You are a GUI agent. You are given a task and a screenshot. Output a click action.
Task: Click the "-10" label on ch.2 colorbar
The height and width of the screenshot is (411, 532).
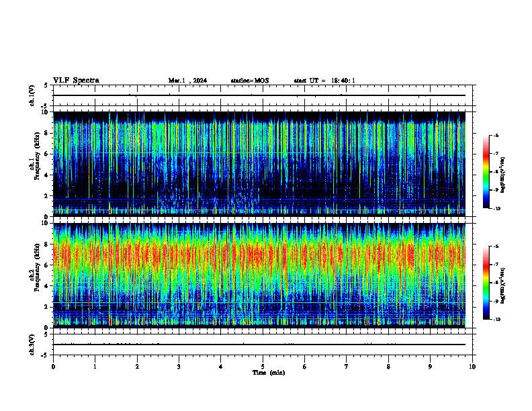click(496, 320)
